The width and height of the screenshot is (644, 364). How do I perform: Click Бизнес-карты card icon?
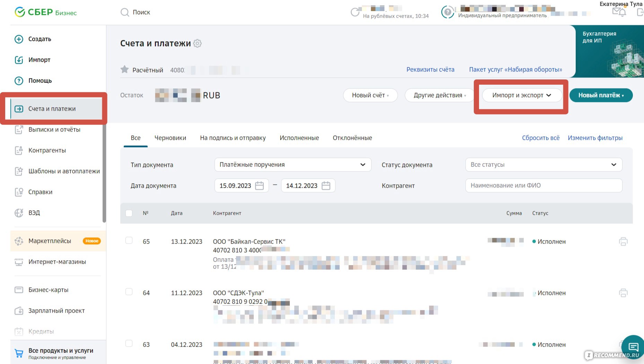tap(19, 290)
